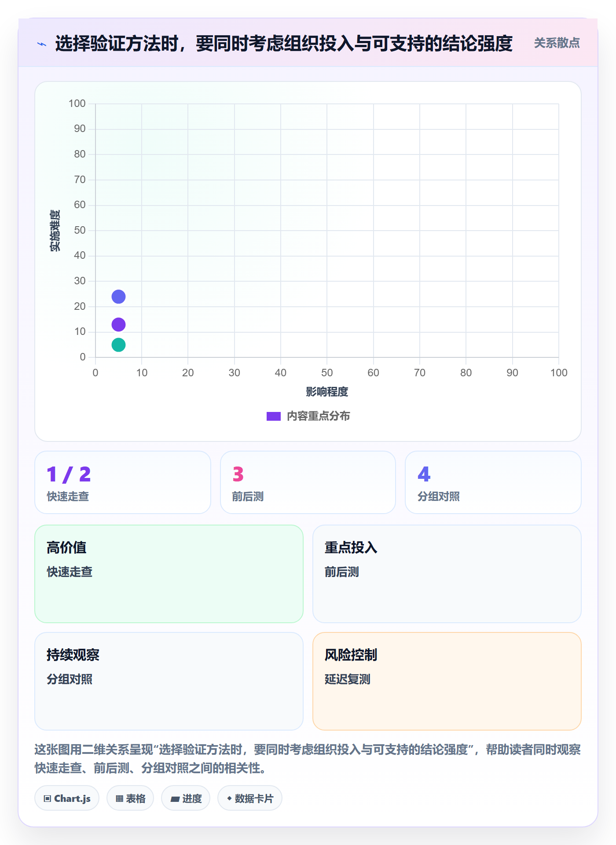Click the 数据卡片 chip diamond icon
This screenshot has height=845, width=616.
pos(229,798)
